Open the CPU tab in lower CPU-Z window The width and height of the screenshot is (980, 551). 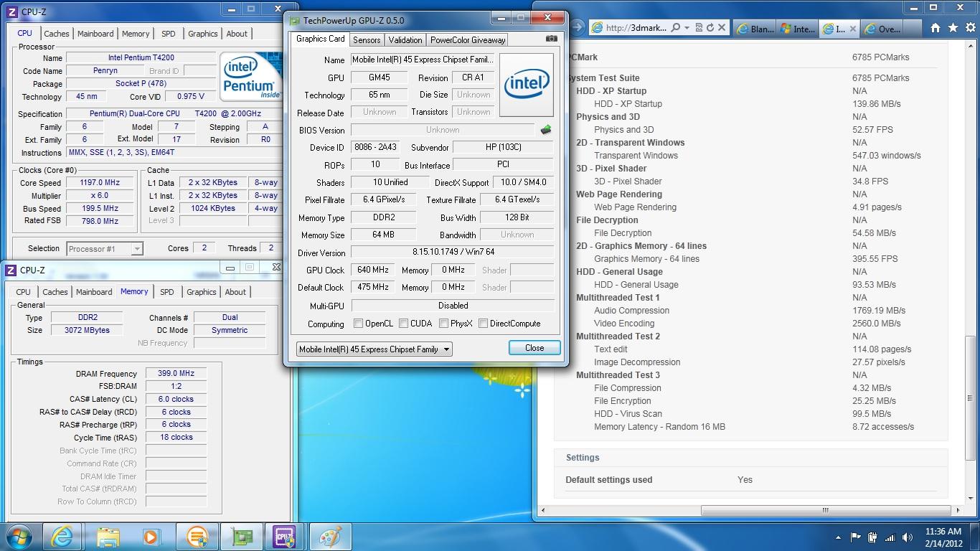coord(24,292)
